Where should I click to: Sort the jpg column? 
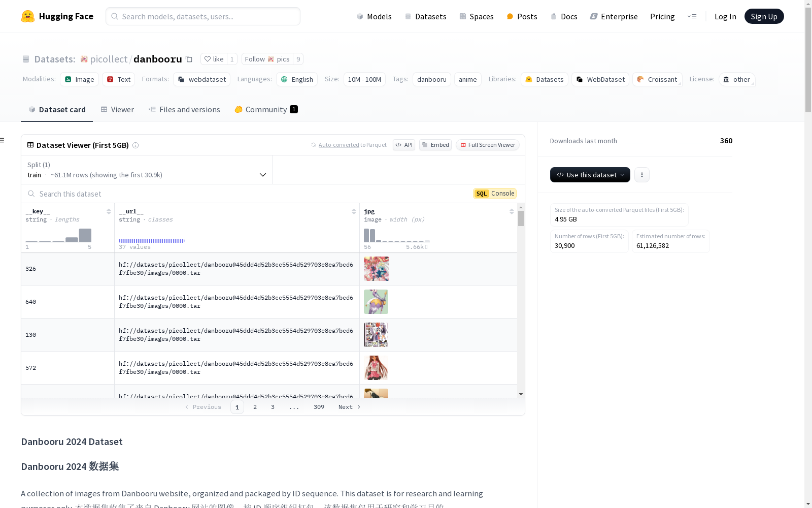512,211
